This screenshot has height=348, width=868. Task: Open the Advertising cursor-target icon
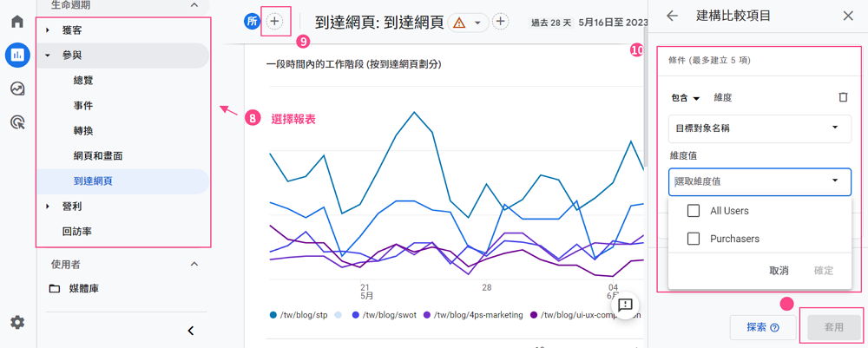coord(17,122)
